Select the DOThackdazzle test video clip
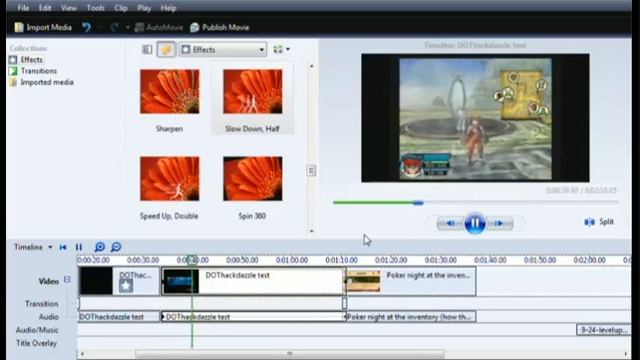 click(254, 281)
